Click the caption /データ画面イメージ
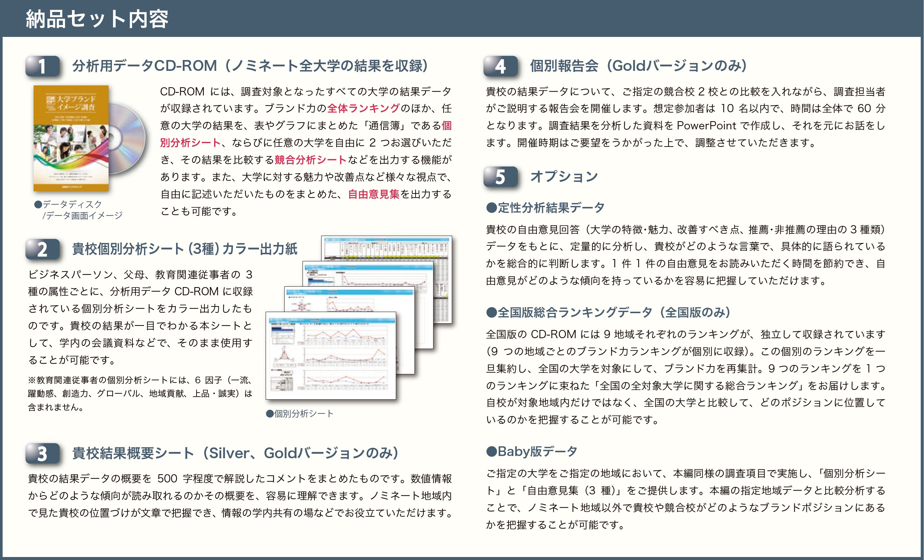This screenshot has height=560, width=924. pyautogui.click(x=82, y=215)
